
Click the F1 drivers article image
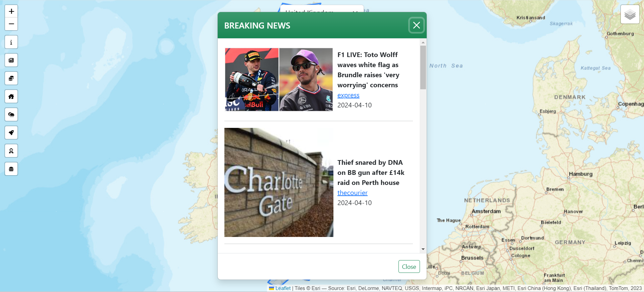279,80
